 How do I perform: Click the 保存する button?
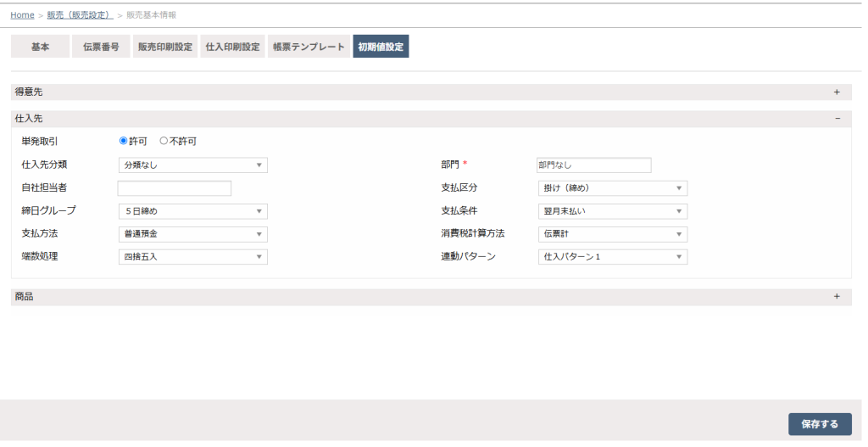point(820,424)
